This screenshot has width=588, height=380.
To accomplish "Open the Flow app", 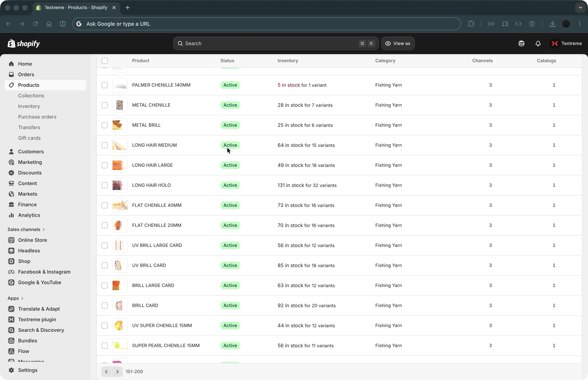I will 23,351.
